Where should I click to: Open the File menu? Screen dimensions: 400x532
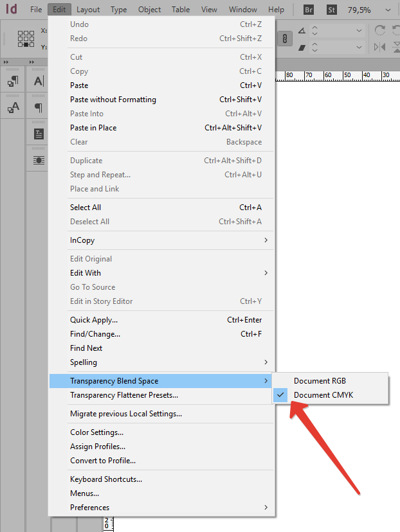click(36, 10)
